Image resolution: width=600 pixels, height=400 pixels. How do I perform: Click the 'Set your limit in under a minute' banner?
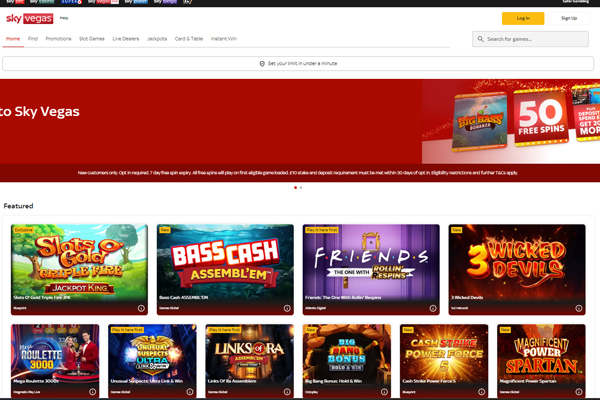[298, 64]
